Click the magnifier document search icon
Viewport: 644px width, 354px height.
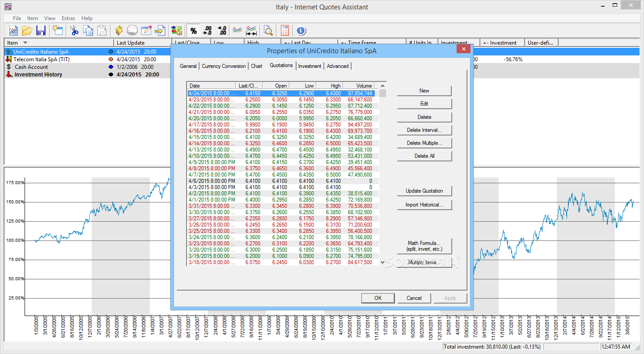pyautogui.click(x=268, y=30)
